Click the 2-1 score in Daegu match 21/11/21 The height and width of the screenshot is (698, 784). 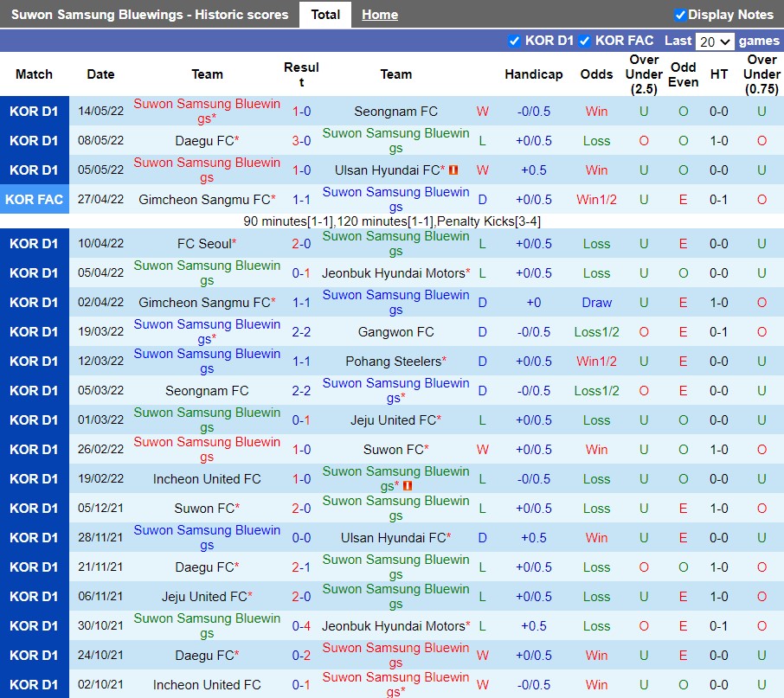(301, 567)
